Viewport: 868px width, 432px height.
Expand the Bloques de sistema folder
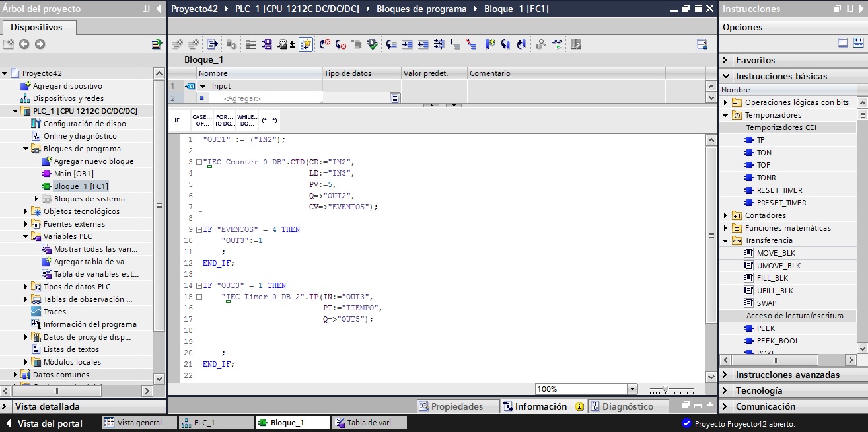(x=36, y=199)
